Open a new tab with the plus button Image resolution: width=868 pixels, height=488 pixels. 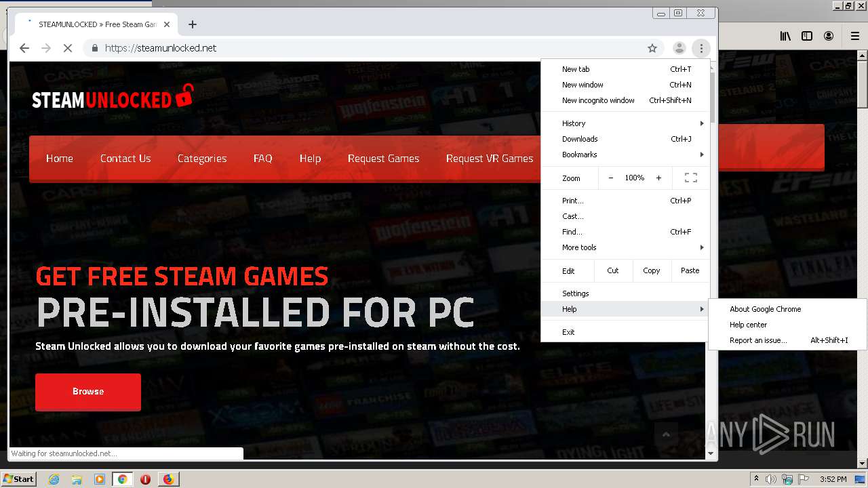[x=193, y=24]
